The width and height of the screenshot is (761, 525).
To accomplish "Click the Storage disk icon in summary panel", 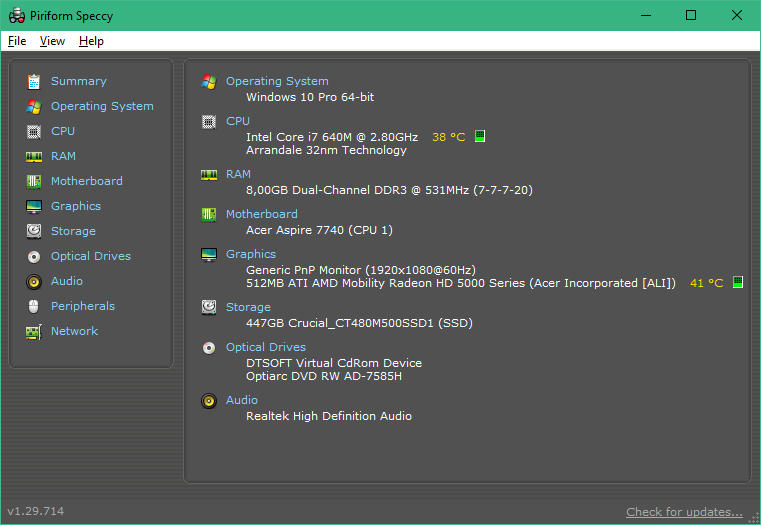I will click(x=209, y=307).
